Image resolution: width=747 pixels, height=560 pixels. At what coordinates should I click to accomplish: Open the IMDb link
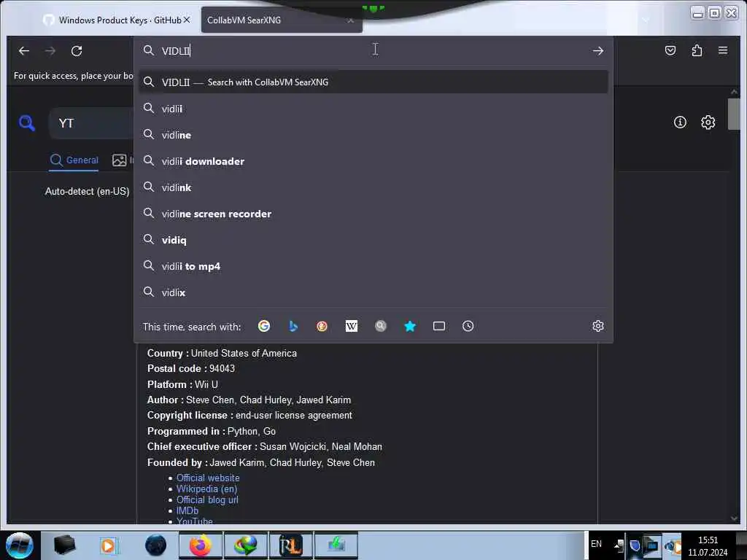coord(187,510)
